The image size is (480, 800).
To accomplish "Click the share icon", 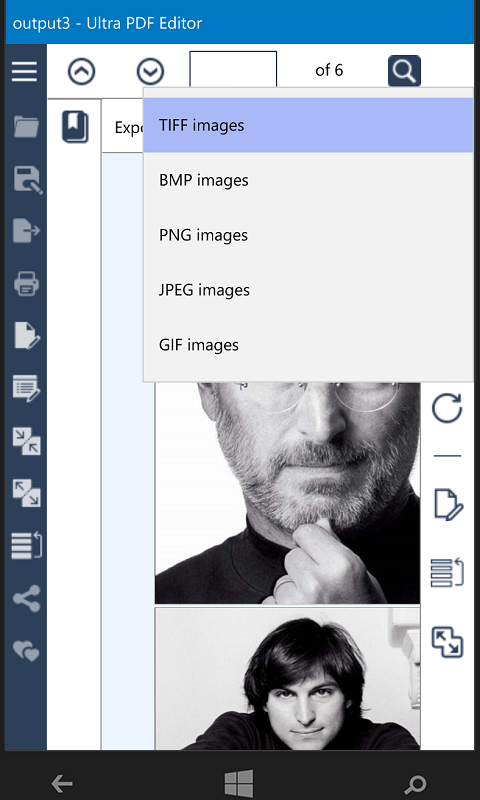I will point(27,598).
